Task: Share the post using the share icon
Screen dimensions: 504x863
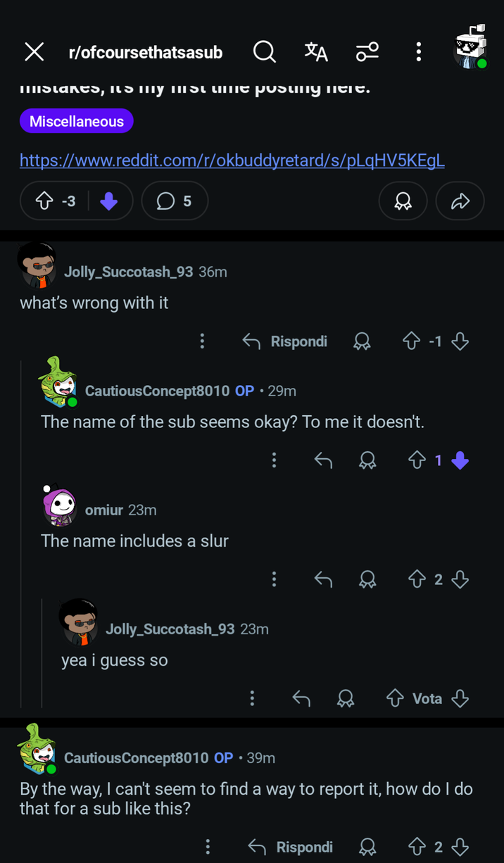Action: point(460,201)
